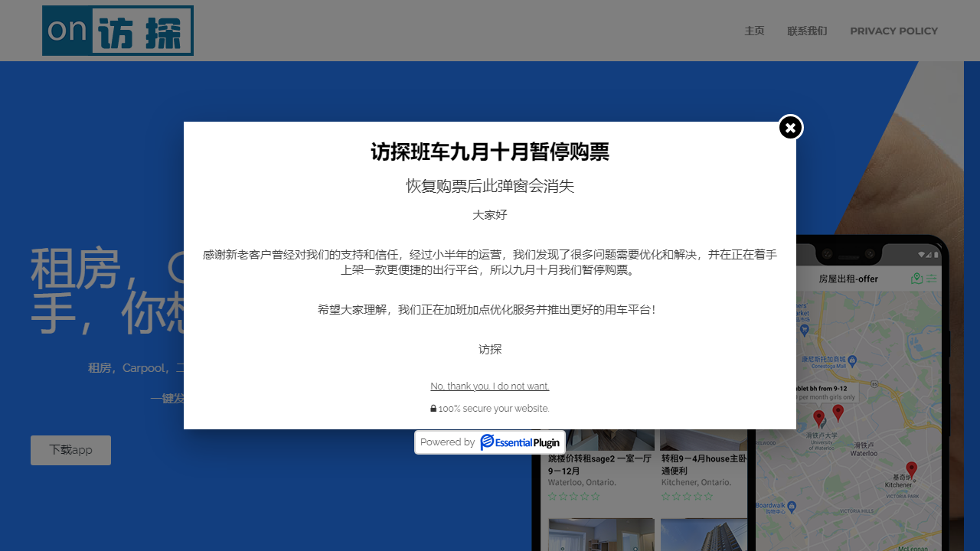Click the filter icon in phone header
Viewport: 980px width, 551px height.
(932, 279)
